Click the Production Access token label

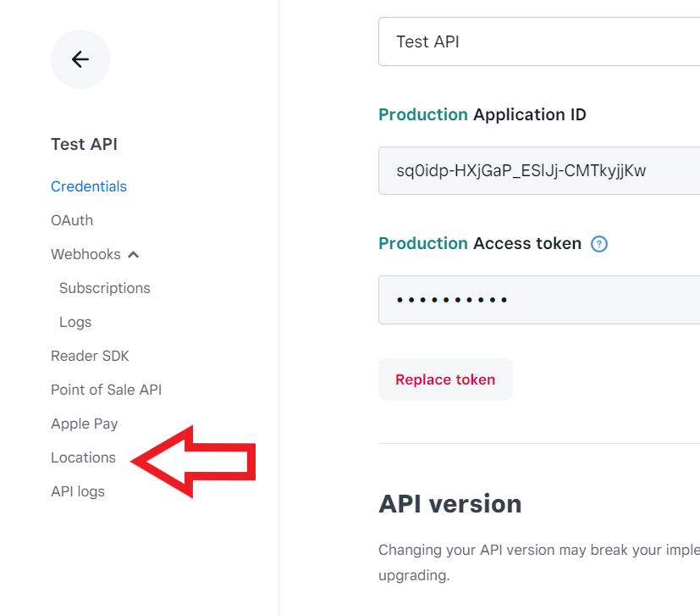(x=480, y=243)
